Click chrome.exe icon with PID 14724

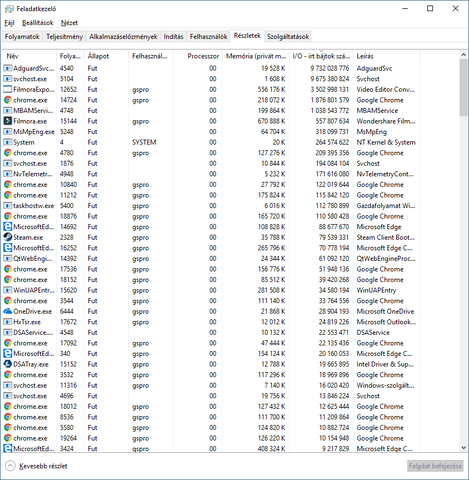pos(7,100)
